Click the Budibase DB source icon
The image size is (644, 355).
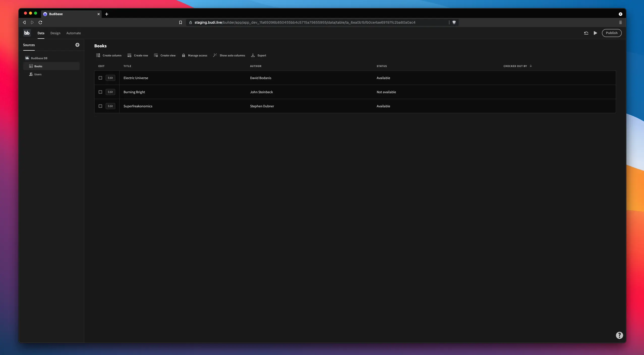27,58
